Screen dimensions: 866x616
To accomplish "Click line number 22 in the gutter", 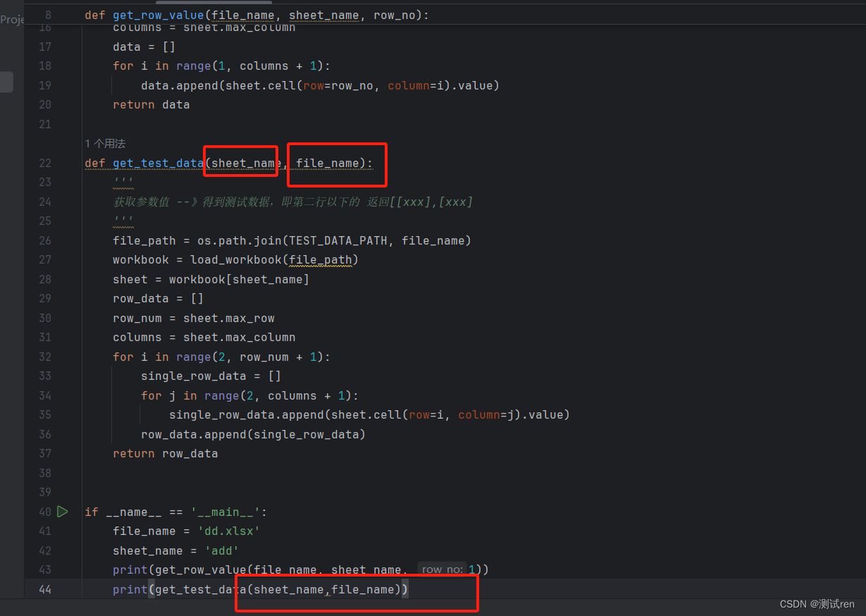I will point(44,163).
